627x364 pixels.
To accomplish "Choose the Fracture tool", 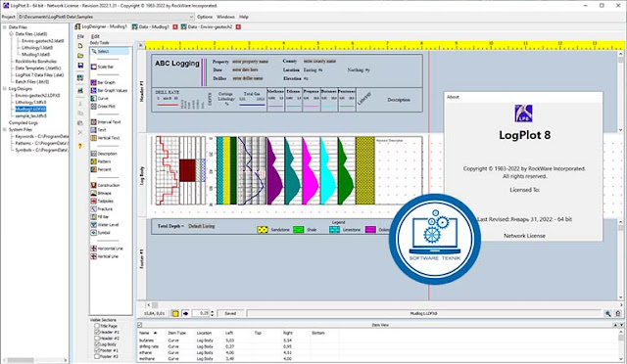I will point(102,209).
